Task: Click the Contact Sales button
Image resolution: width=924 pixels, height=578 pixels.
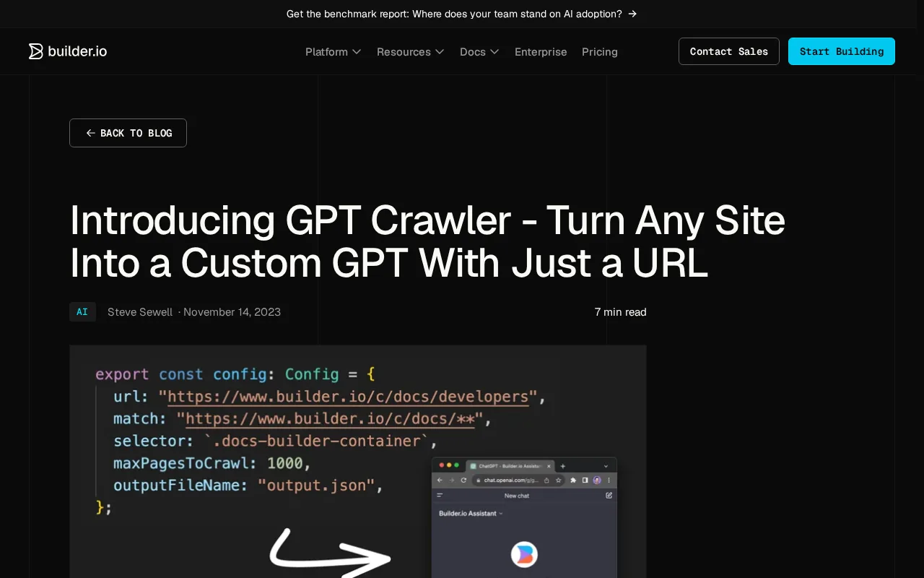Action: coord(729,51)
